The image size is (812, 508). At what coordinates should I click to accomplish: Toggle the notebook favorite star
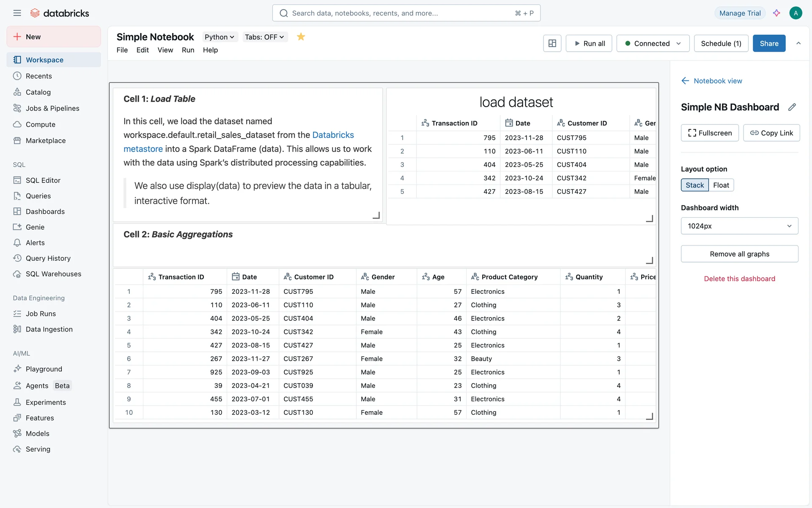click(301, 37)
